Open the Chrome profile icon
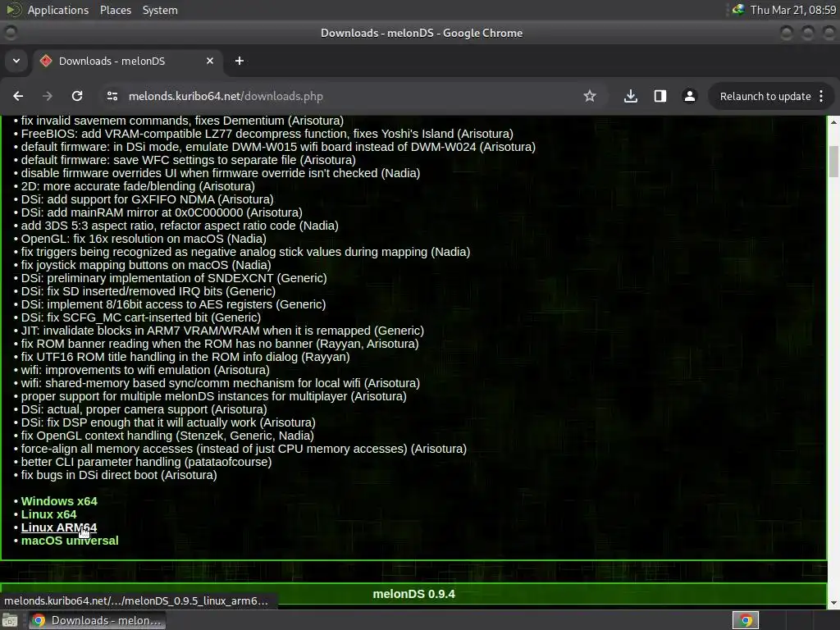 (x=689, y=96)
